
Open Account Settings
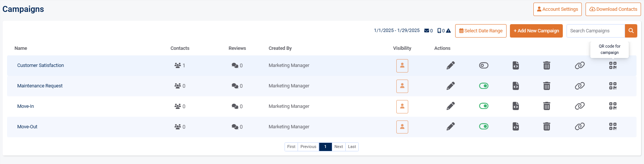[x=557, y=9]
